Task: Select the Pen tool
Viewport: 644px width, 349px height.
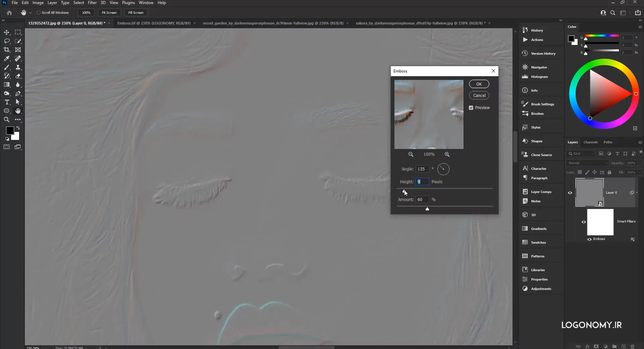Action: coord(18,93)
